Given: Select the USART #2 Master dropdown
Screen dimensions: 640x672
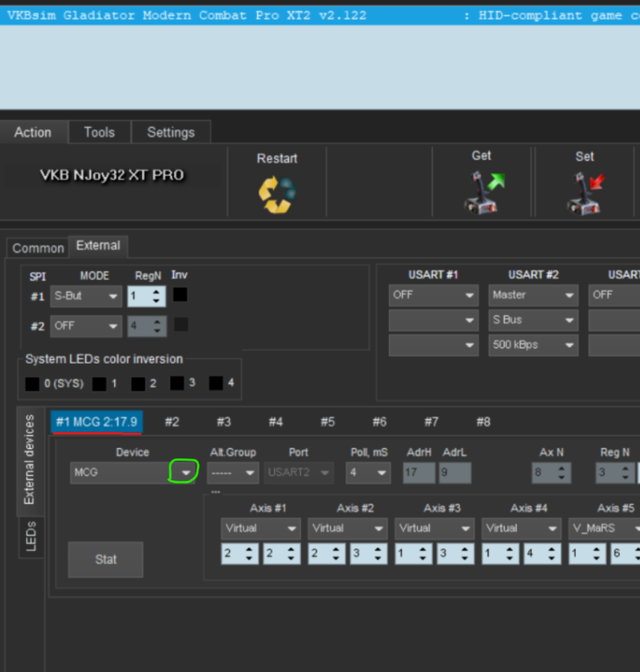Looking at the screenshot, I should pyautogui.click(x=533, y=295).
